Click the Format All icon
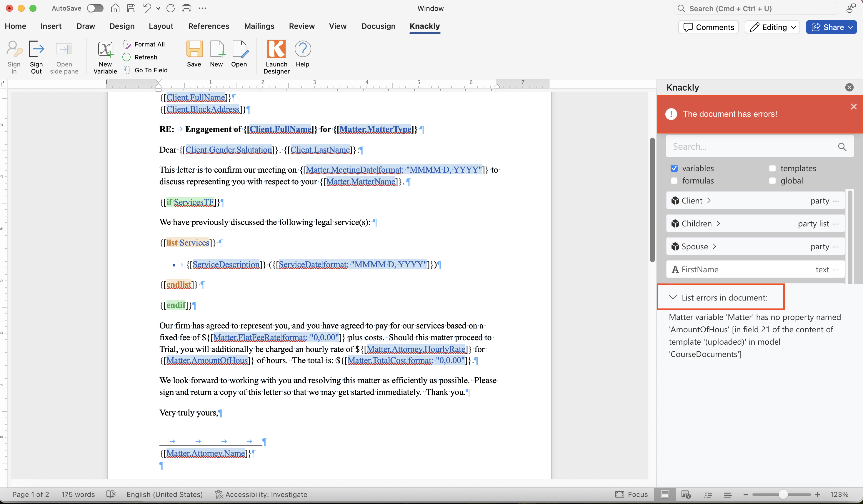Screen dimensions: 863x504 127,44
